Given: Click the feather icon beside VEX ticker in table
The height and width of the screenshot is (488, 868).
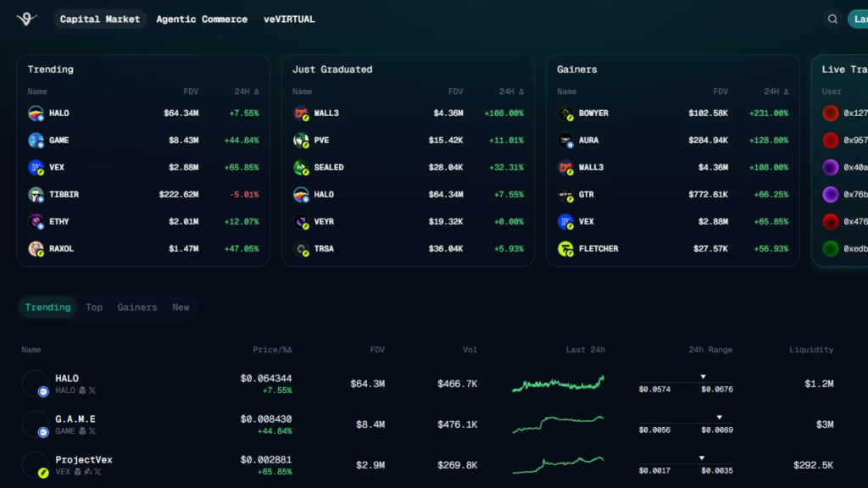Looking at the screenshot, I should pyautogui.click(x=87, y=472).
